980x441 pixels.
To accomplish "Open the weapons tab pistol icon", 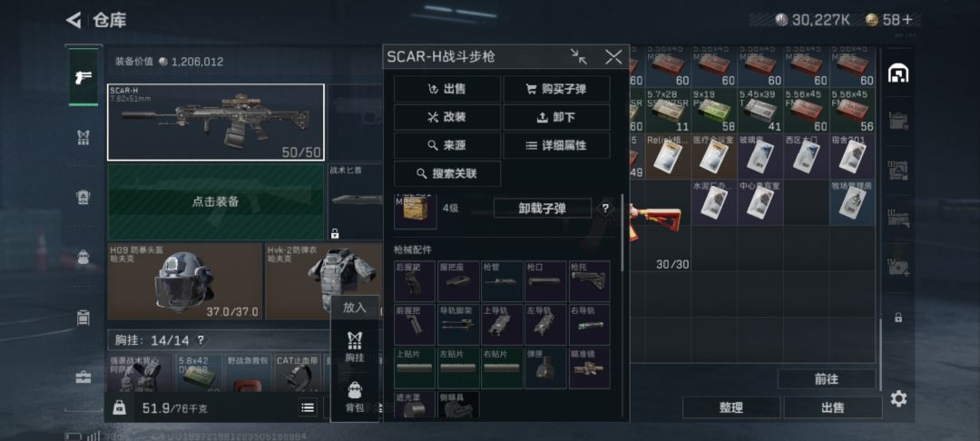I will pos(83,77).
